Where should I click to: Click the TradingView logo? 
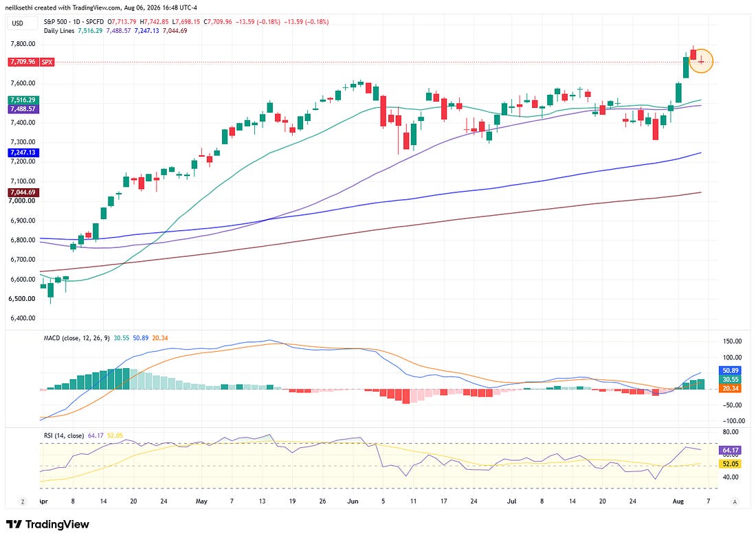[x=47, y=525]
